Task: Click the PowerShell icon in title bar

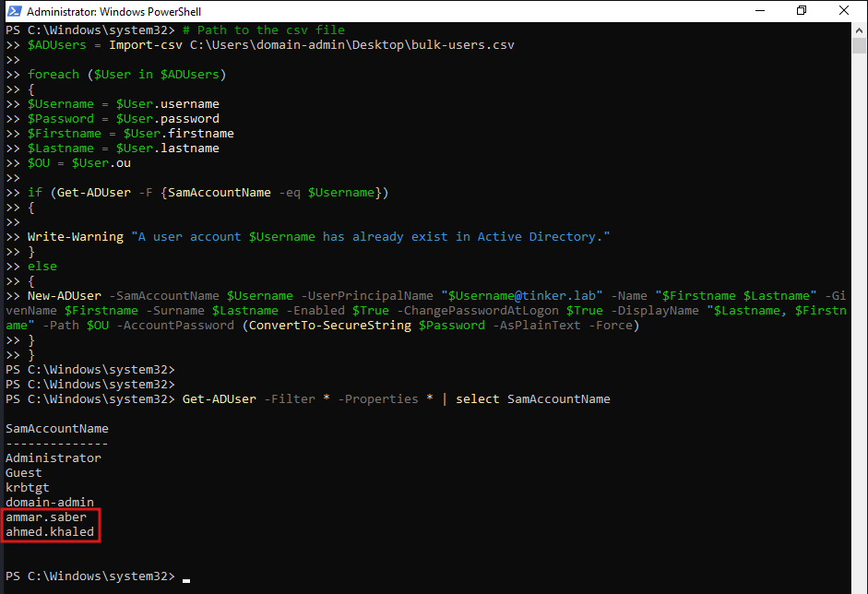Action: [x=13, y=11]
